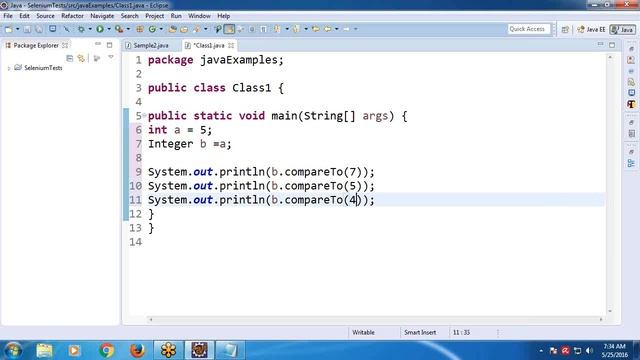This screenshot has height=360, width=640.
Task: Open the File menu
Action: 8,16
